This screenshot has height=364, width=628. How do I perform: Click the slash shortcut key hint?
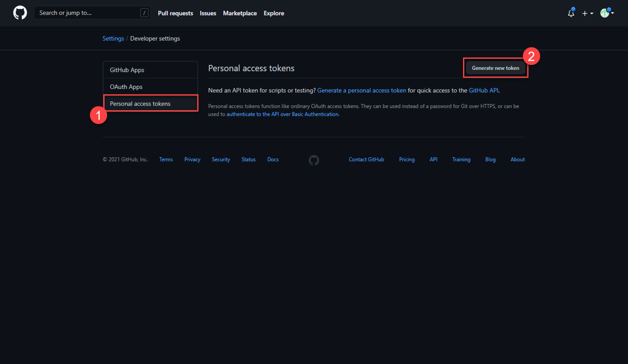tap(144, 13)
